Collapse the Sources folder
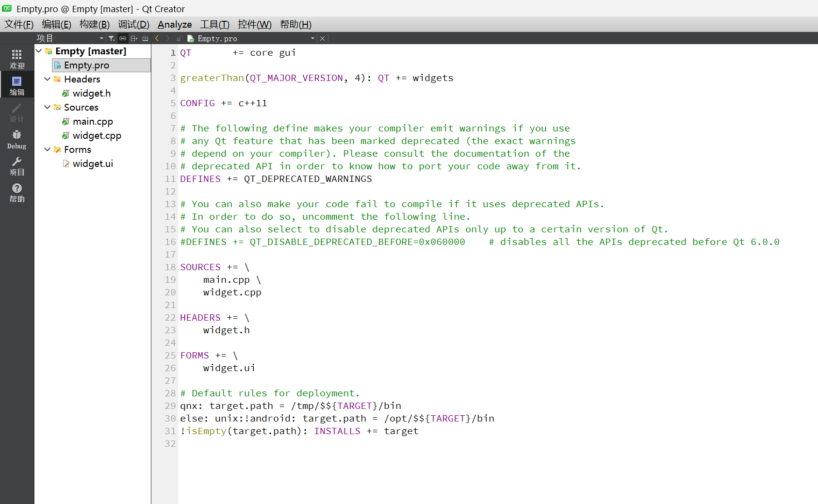Image resolution: width=818 pixels, height=504 pixels. [47, 107]
